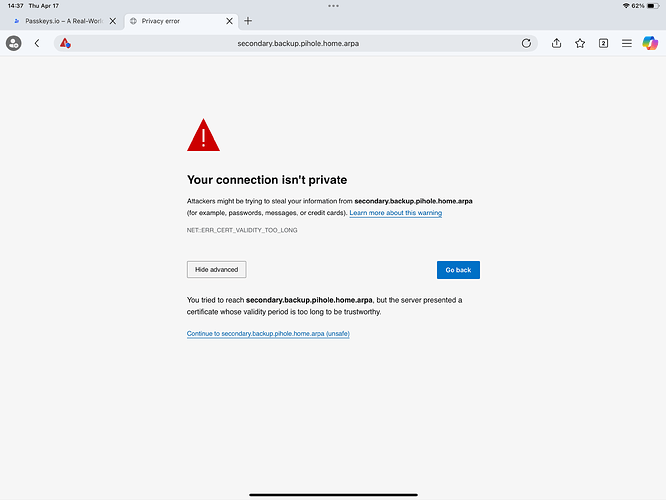Open a new tab with plus icon
666x500 pixels.
[248, 21]
